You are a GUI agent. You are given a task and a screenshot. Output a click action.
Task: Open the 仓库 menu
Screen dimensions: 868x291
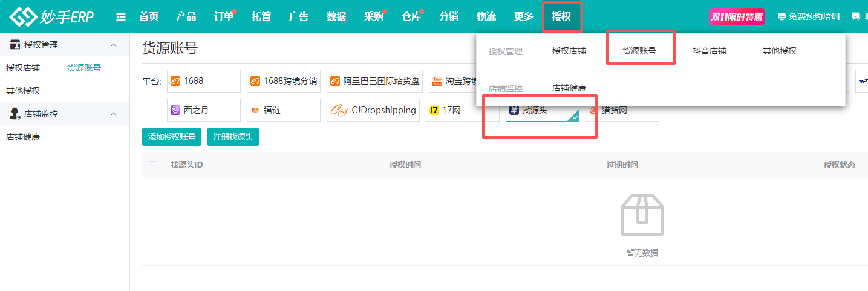(411, 17)
